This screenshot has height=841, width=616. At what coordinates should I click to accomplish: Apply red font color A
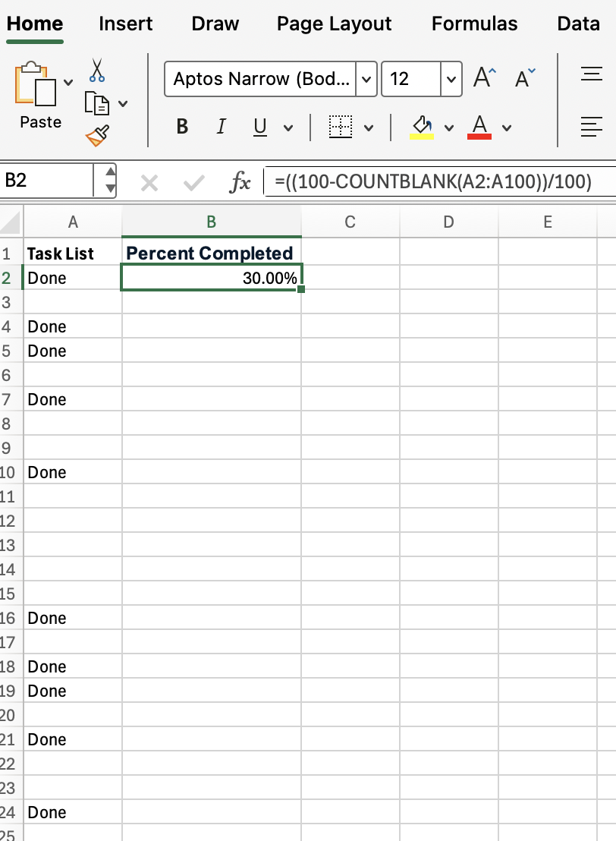pos(479,127)
